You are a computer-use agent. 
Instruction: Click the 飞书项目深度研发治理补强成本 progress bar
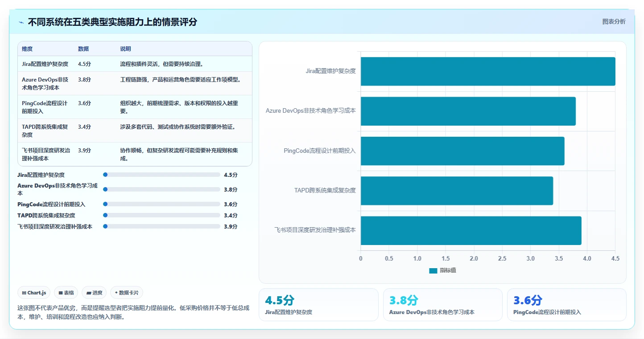click(161, 226)
